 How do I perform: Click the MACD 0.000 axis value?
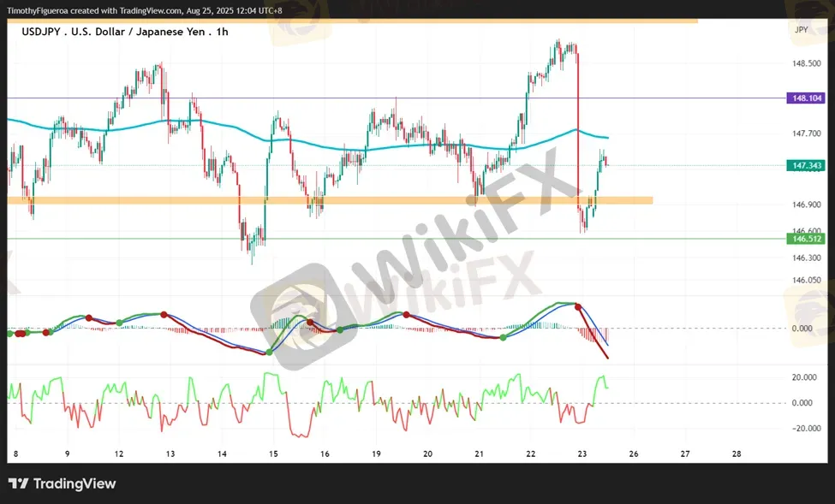point(802,329)
